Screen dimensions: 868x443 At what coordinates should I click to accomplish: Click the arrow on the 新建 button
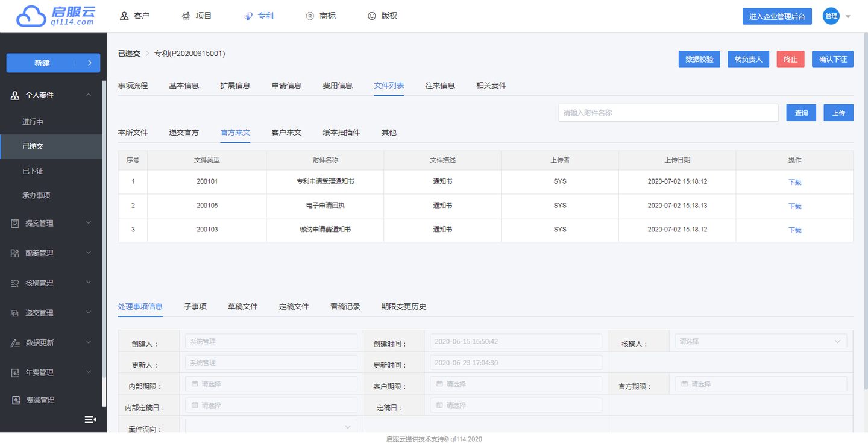coord(89,63)
